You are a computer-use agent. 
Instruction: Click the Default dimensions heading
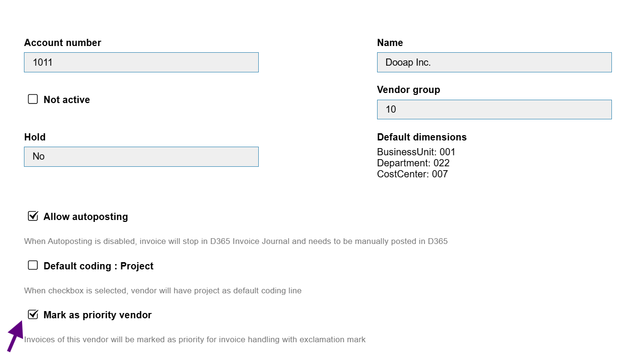click(422, 137)
